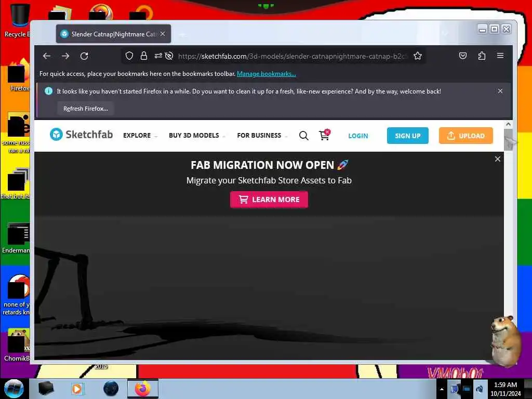
Task: Open the tracking protection shield icon
Action: [x=129, y=56]
